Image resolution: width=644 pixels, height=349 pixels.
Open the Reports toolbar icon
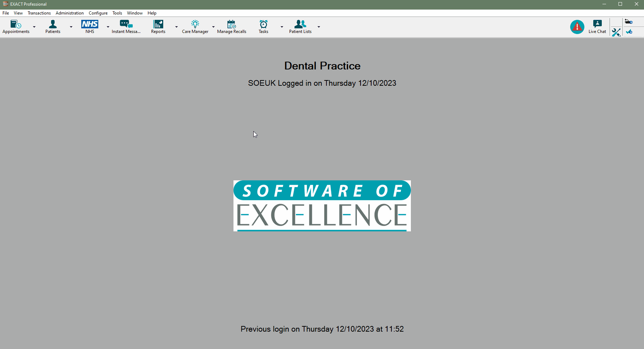click(158, 27)
